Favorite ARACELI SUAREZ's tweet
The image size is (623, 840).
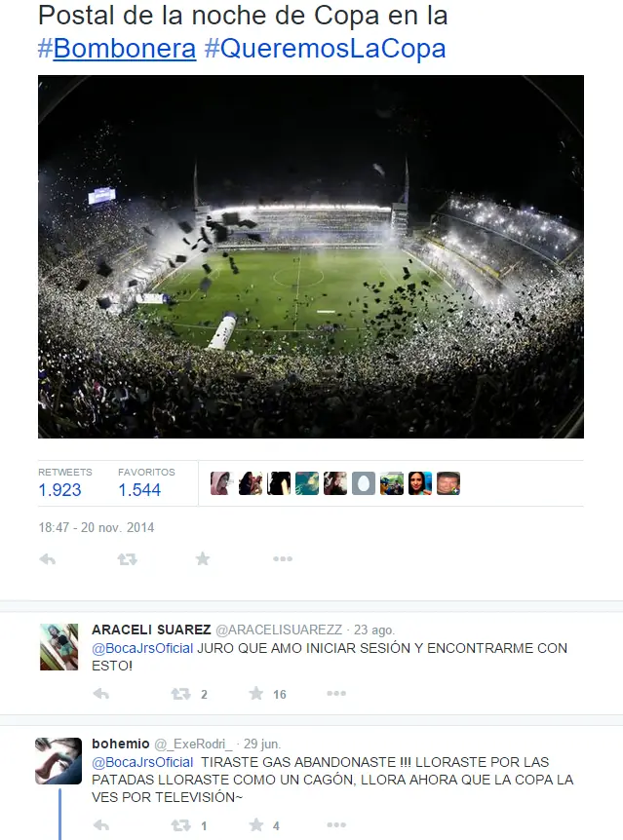pyautogui.click(x=256, y=694)
